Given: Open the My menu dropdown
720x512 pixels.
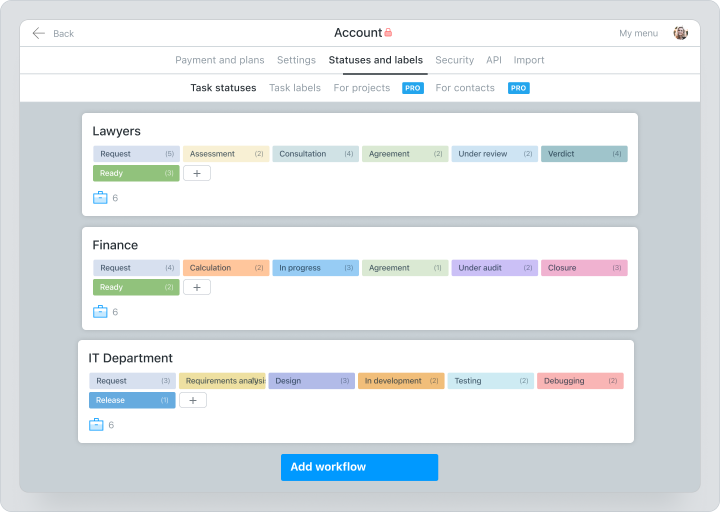Looking at the screenshot, I should click(x=638, y=33).
